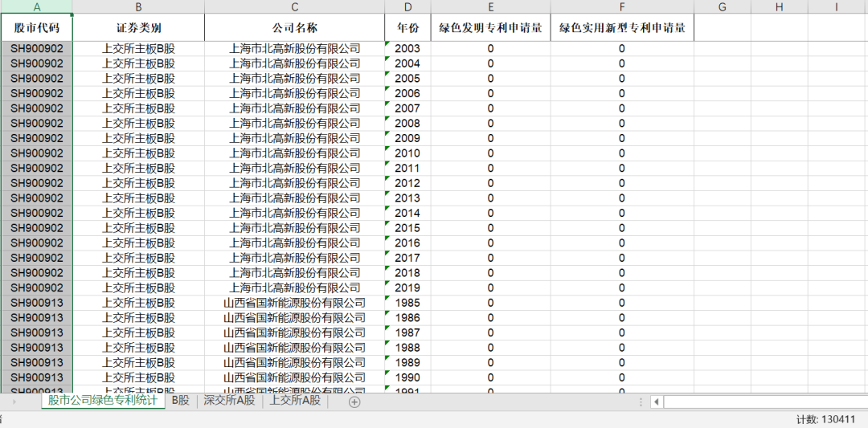
Task: Select column F header
Action: [622, 6]
